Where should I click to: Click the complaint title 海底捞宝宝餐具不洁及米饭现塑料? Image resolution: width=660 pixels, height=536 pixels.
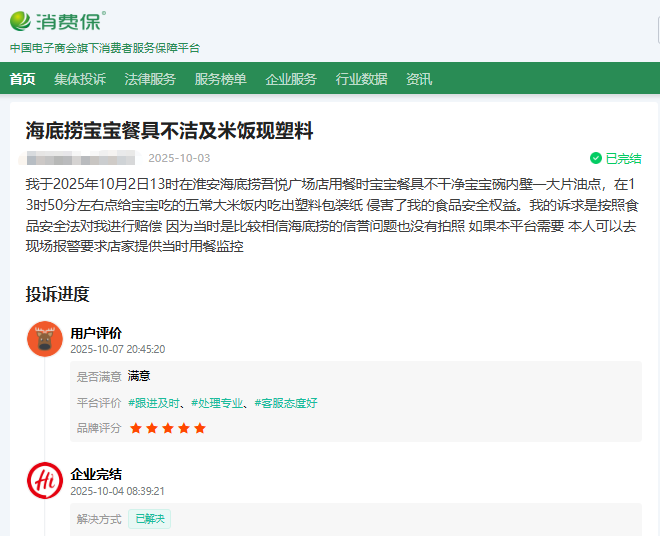point(170,131)
